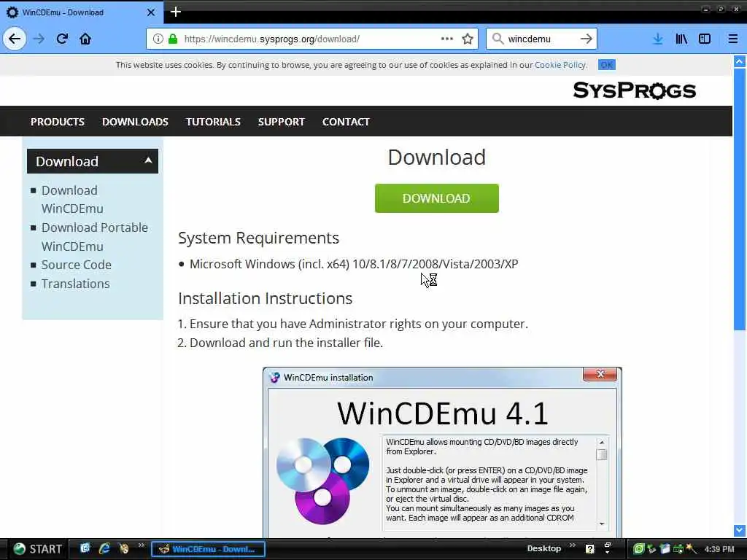
Task: Toggle the sidebar view icon
Action: point(705,39)
